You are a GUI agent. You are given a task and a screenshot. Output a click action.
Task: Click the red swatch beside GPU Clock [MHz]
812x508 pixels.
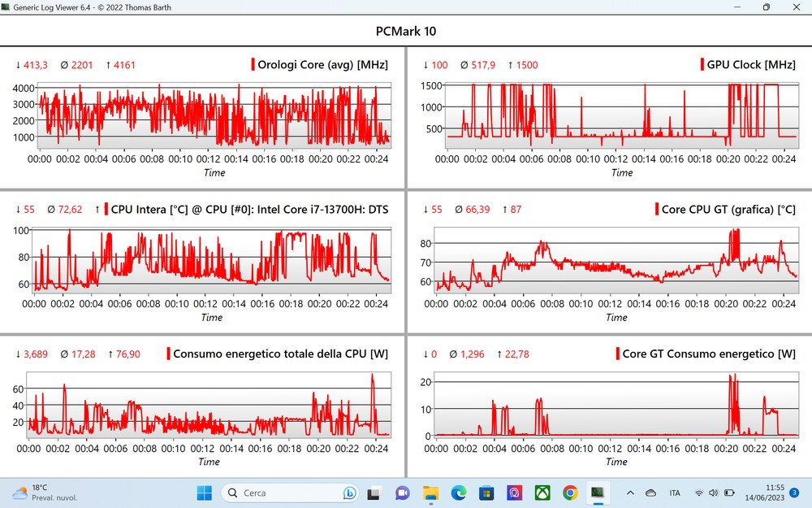pos(702,65)
